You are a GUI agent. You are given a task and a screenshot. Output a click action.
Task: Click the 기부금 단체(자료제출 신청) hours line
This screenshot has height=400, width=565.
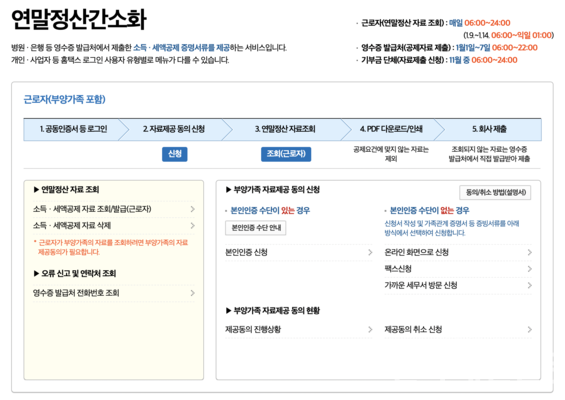[x=439, y=60]
